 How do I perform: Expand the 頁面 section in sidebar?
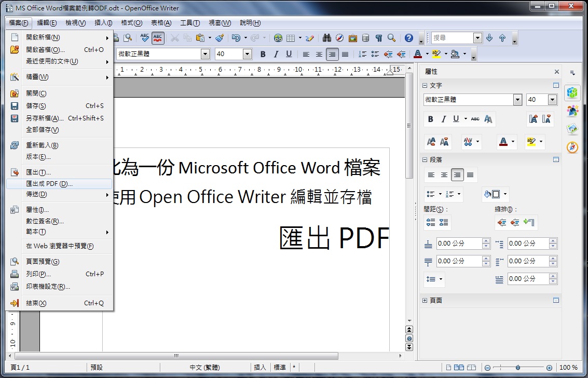(425, 301)
